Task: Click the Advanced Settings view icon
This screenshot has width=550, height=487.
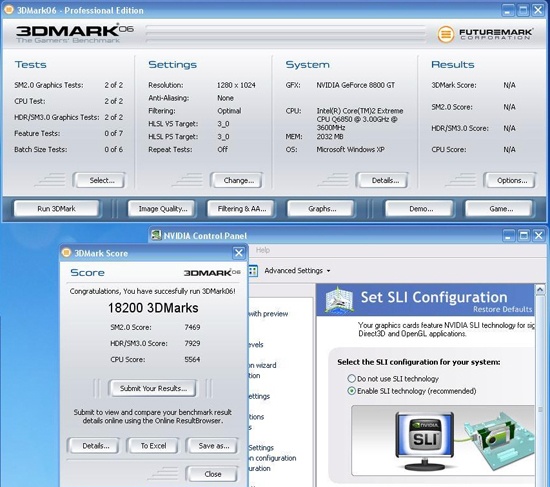Action: tap(253, 271)
